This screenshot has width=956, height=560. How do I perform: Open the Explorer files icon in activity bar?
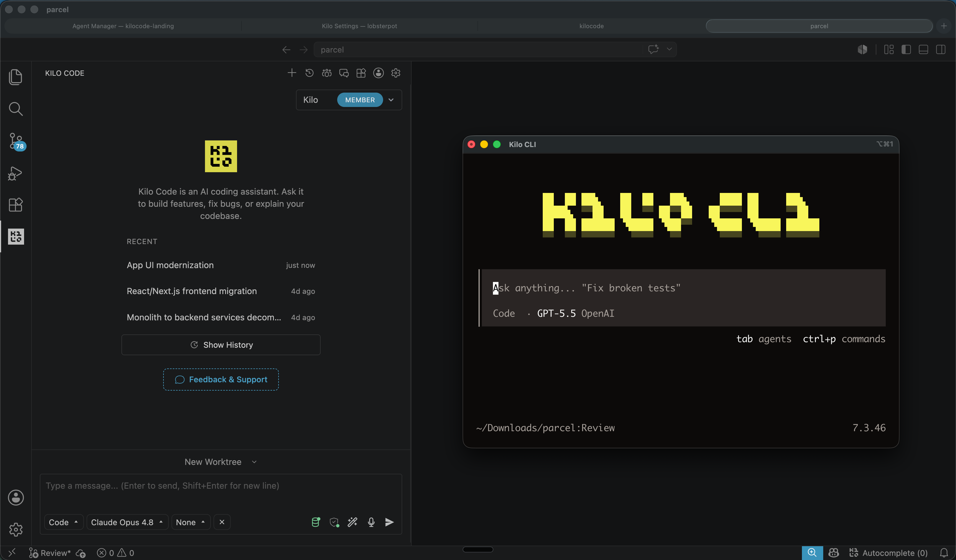(15, 77)
